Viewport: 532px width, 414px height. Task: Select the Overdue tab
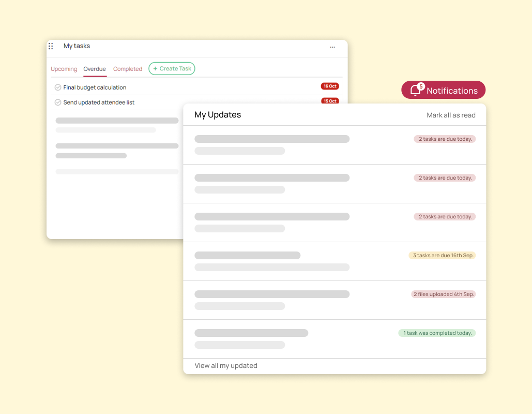[95, 69]
